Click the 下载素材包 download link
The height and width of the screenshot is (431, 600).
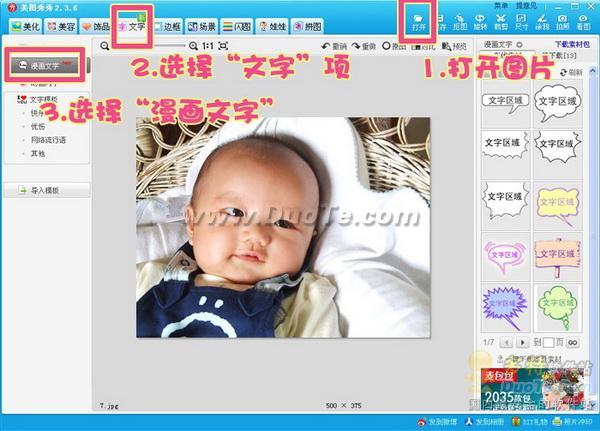[x=572, y=45]
